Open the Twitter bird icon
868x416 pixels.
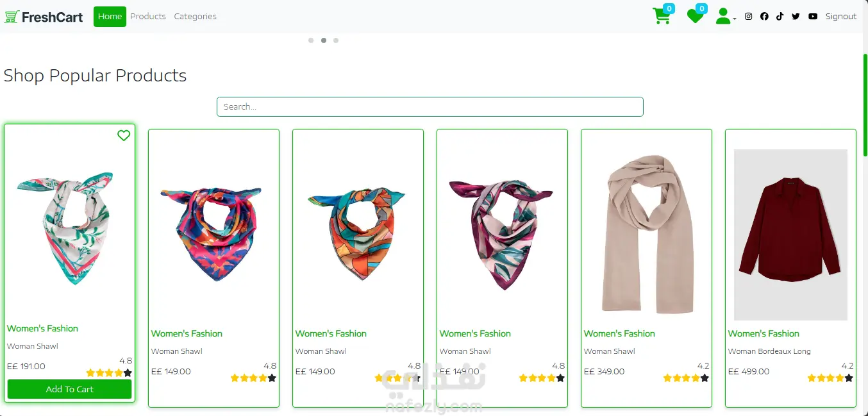(796, 17)
